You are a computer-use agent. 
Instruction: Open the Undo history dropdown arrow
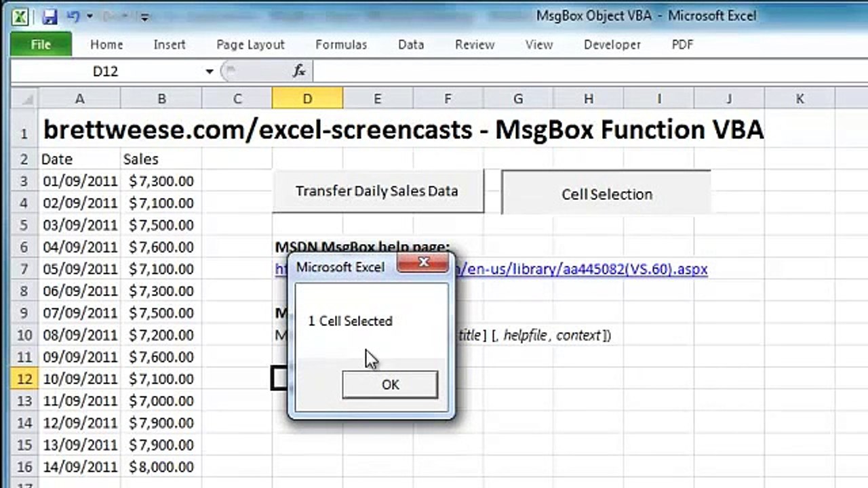point(88,17)
